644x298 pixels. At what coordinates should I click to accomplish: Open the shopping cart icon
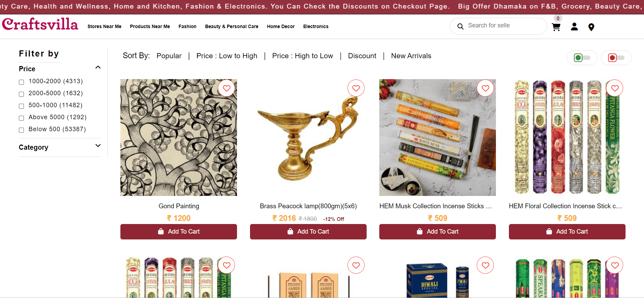point(556,27)
